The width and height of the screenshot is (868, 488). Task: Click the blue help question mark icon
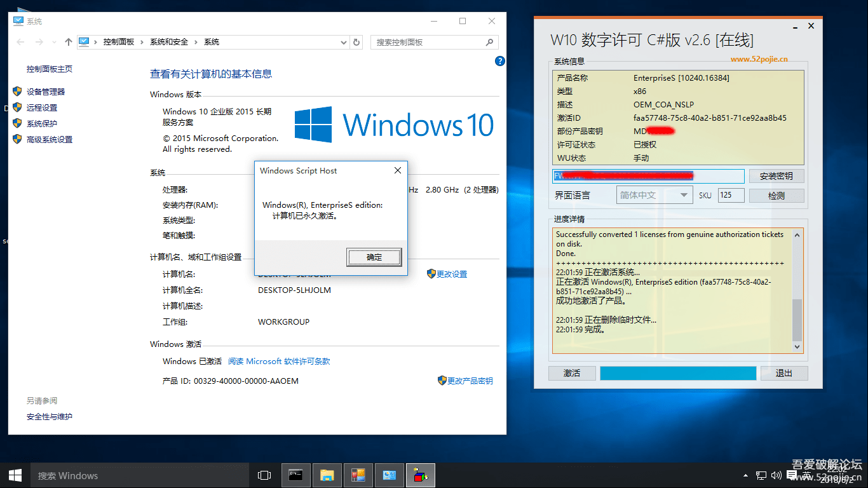pyautogui.click(x=500, y=61)
